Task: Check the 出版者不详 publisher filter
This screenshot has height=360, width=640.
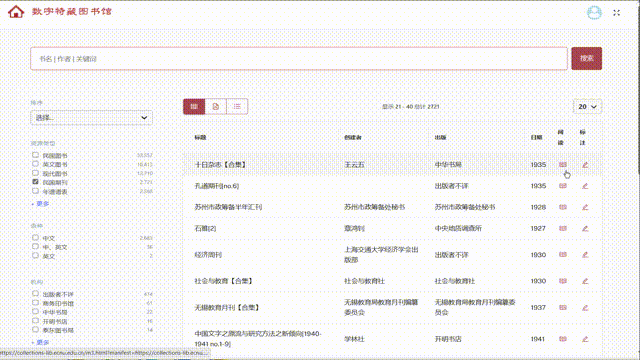Action: click(36, 294)
